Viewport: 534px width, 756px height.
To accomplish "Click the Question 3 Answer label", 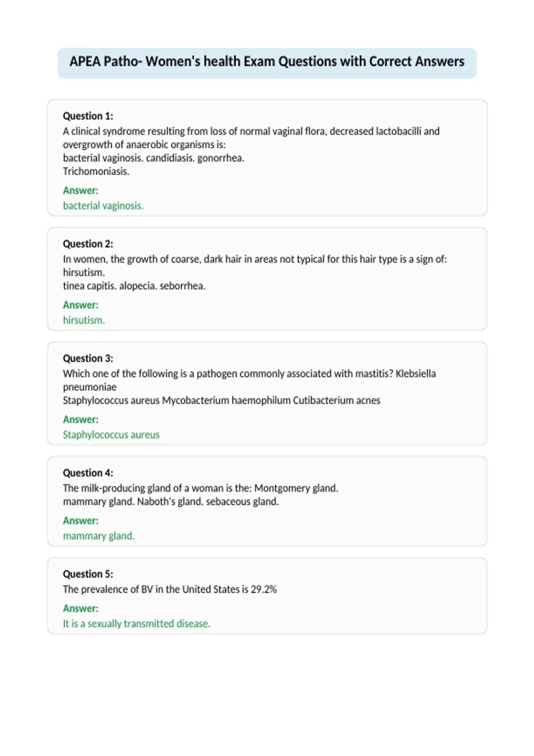I will click(x=81, y=419).
